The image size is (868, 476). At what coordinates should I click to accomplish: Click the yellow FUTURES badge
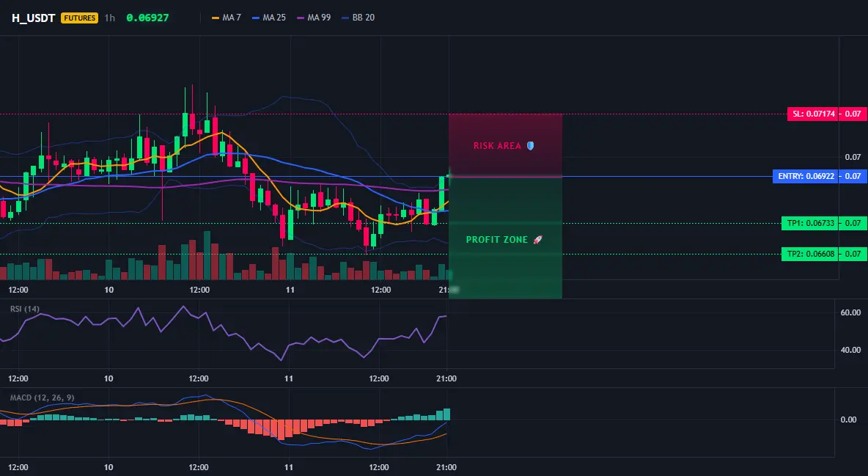point(80,18)
